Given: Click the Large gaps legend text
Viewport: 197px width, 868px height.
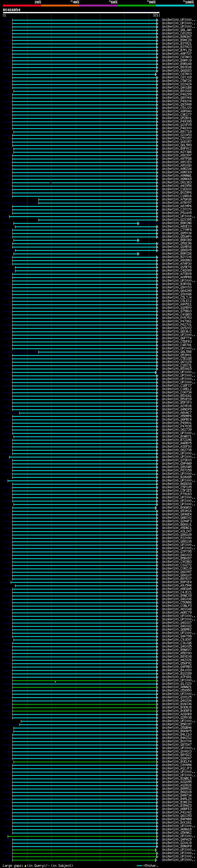Looking at the screenshot, I should [38, 866].
